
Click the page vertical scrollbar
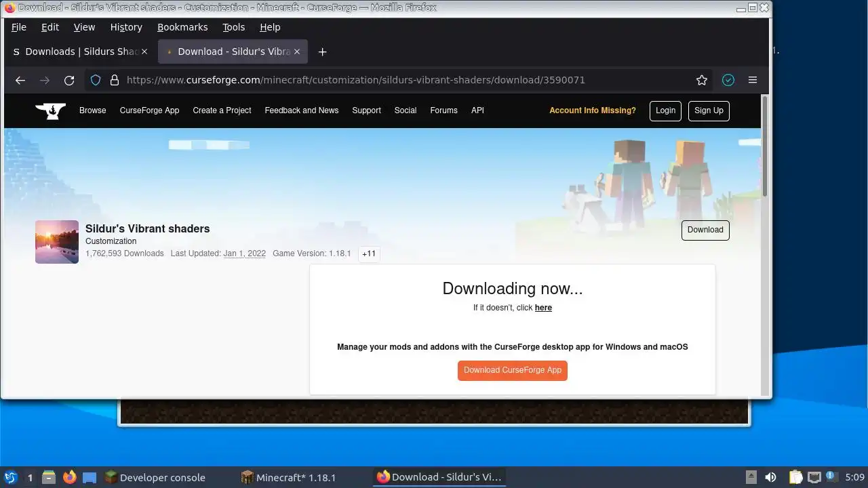coord(766,148)
